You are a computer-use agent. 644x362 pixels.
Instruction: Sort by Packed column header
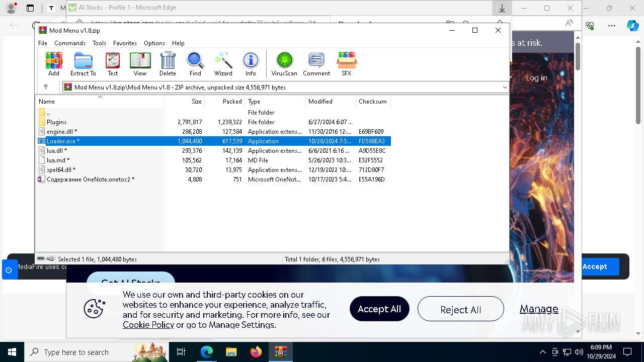pyautogui.click(x=225, y=102)
